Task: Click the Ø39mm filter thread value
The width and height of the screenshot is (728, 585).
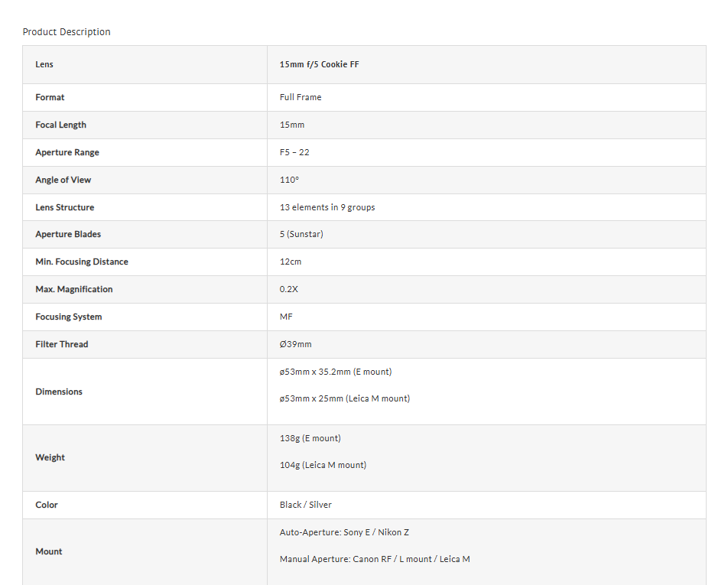Action: 295,344
